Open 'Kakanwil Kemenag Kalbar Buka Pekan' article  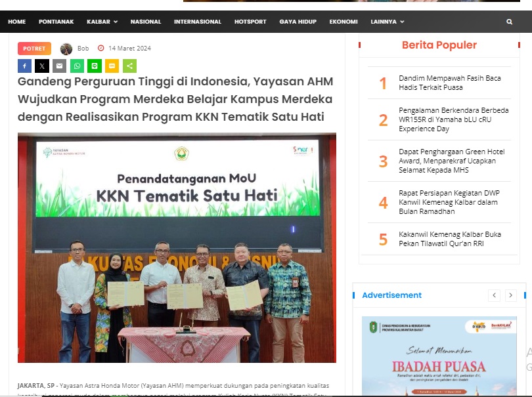coord(449,239)
